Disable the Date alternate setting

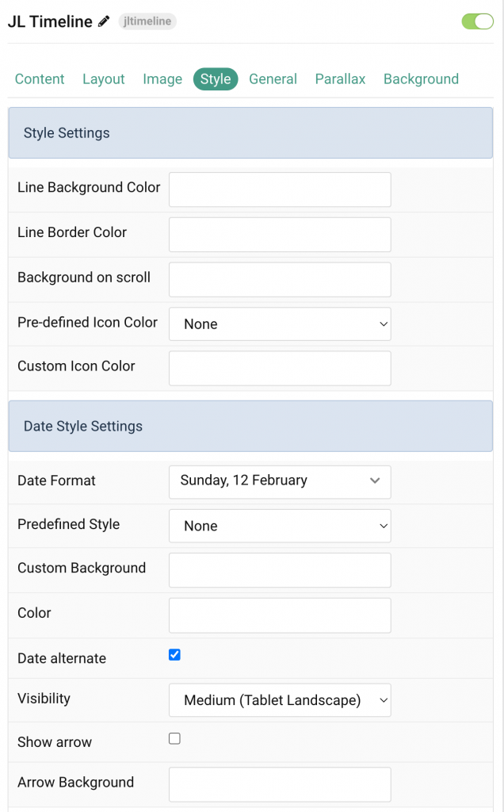coord(174,653)
